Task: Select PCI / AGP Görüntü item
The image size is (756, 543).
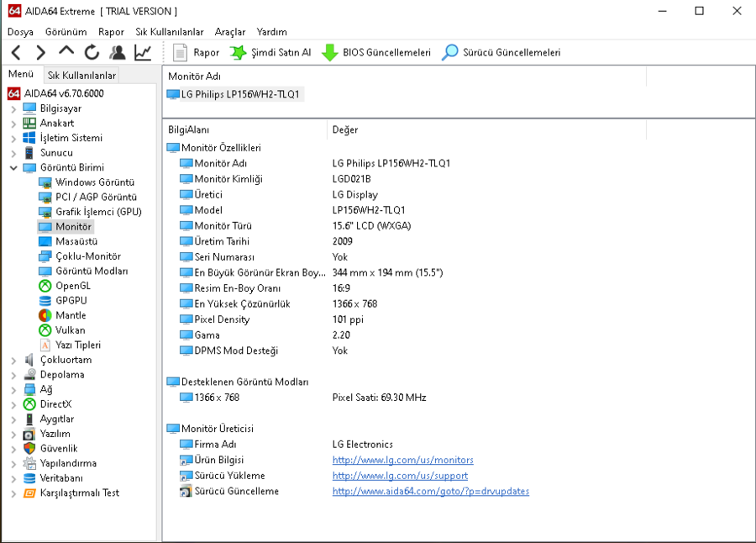Action: (x=96, y=197)
